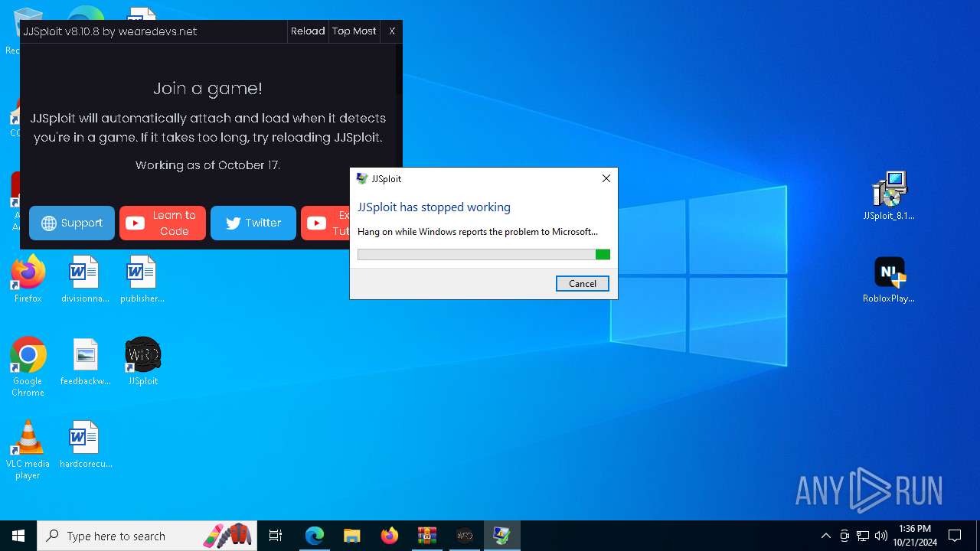This screenshot has width=980, height=551.
Task: Select the Google Chrome desktop shortcut
Action: coord(28,367)
